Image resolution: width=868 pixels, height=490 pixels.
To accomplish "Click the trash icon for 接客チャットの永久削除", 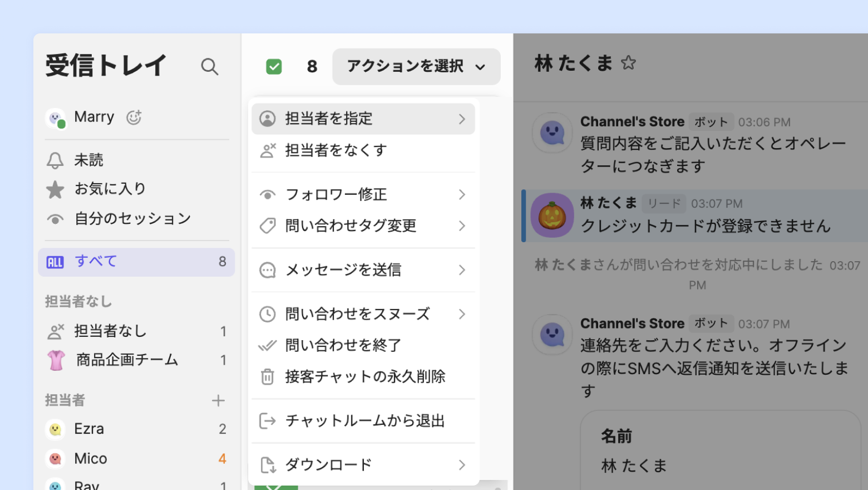I will pos(268,377).
